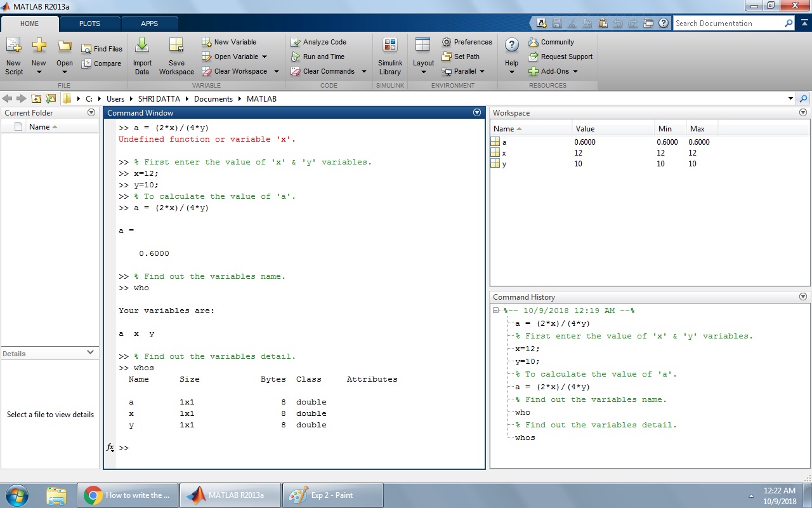Switch to the APPS tab
This screenshot has height=508, width=812.
coord(149,23)
